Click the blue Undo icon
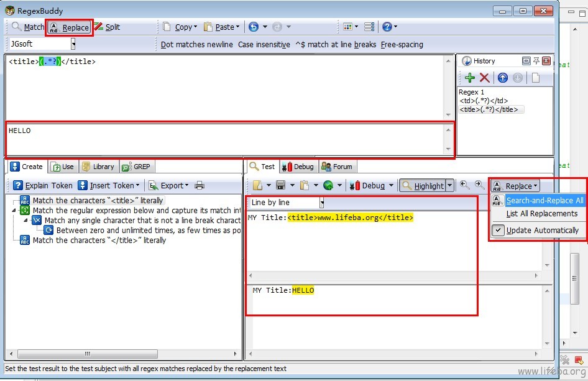Viewport: 588px width, 381px height. pos(254,27)
